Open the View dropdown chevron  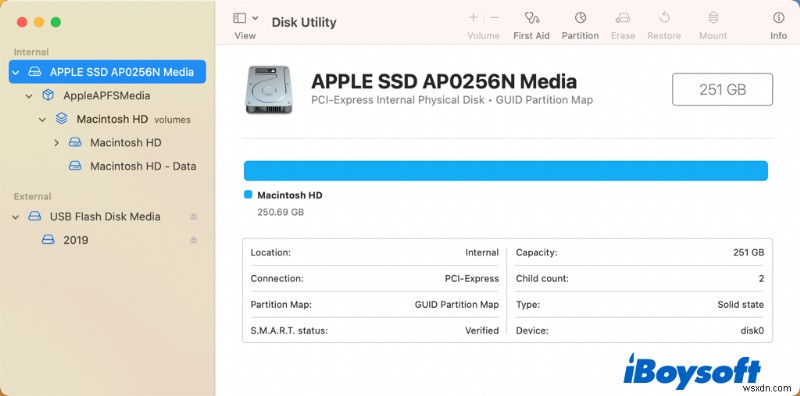[x=255, y=18]
